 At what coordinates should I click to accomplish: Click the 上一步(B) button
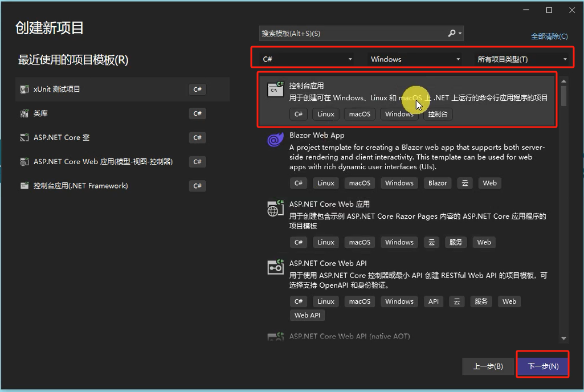tap(488, 366)
